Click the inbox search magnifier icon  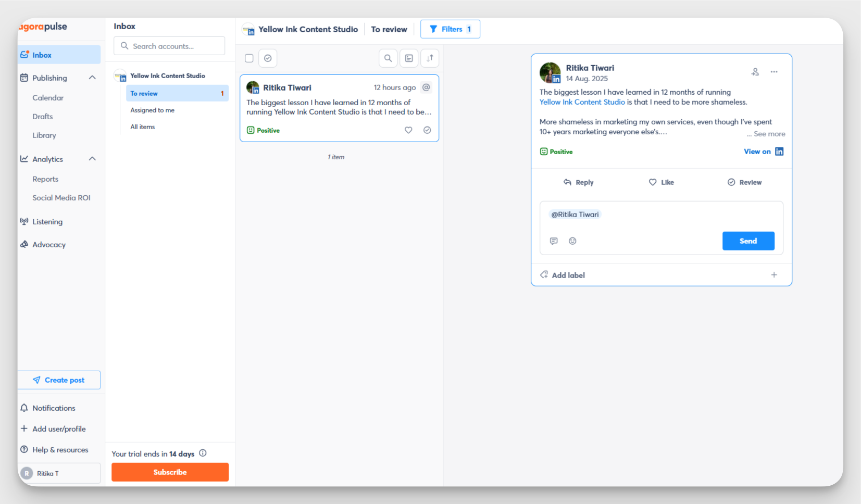point(388,58)
